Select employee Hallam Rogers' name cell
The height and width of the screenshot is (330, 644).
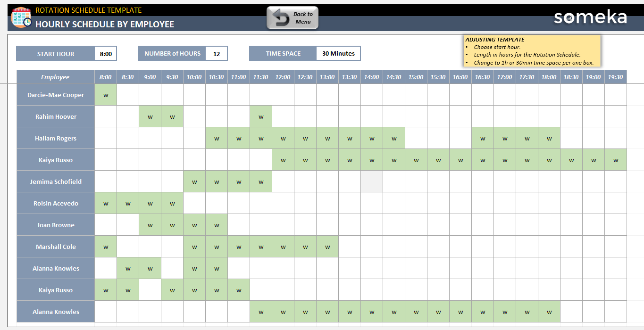(x=55, y=138)
